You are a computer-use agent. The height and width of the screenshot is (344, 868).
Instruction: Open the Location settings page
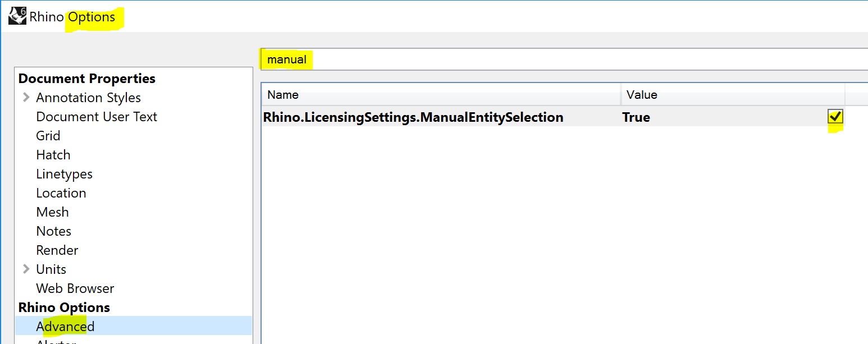coord(61,193)
